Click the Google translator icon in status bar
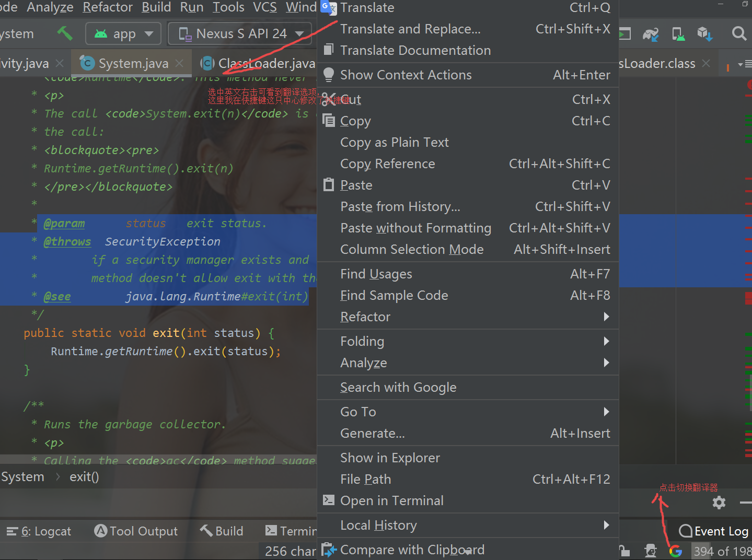The image size is (752, 560). (676, 551)
